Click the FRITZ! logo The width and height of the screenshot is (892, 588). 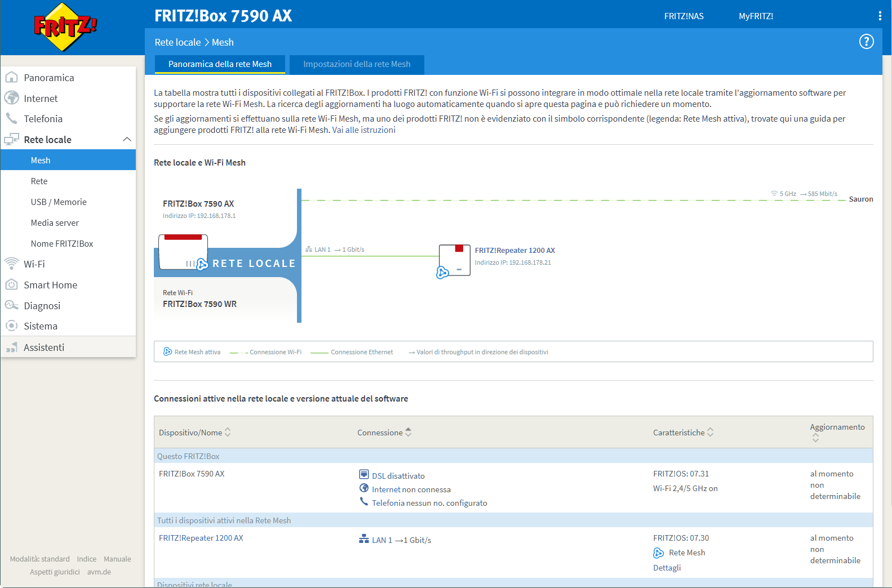pyautogui.click(x=65, y=26)
